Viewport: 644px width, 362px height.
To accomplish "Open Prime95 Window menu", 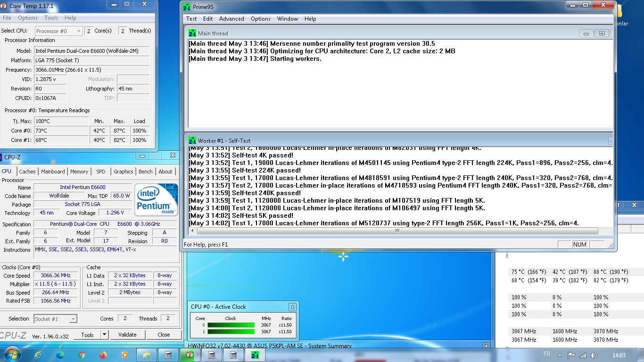I will point(288,19).
